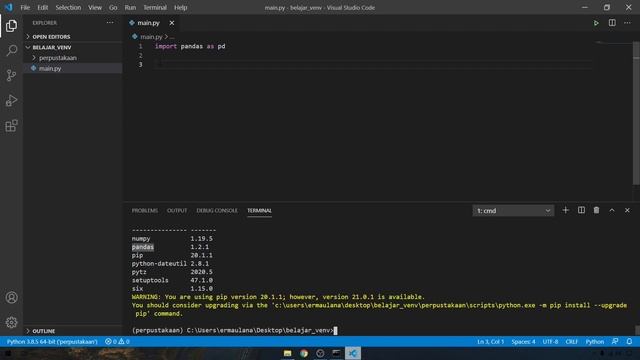Change end of line sequence CRLF
The image size is (640, 360).
pos(571,342)
